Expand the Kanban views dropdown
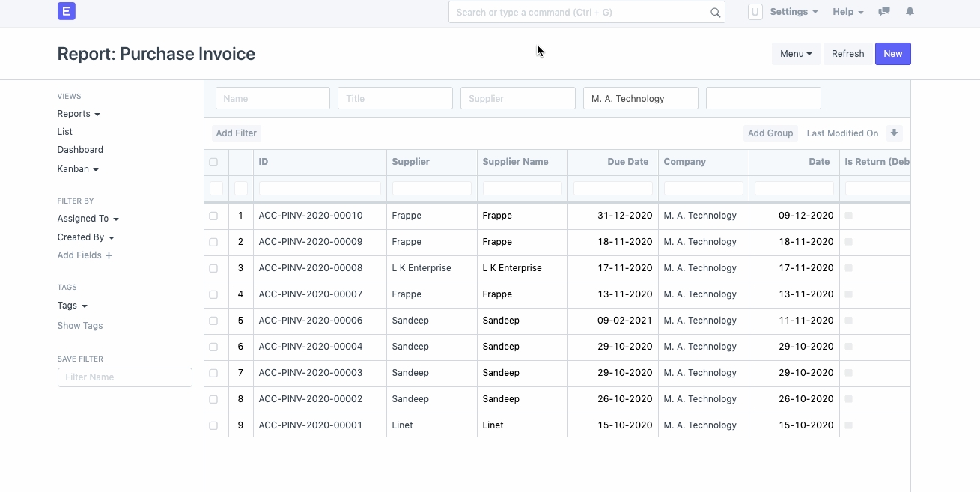 [x=78, y=169]
